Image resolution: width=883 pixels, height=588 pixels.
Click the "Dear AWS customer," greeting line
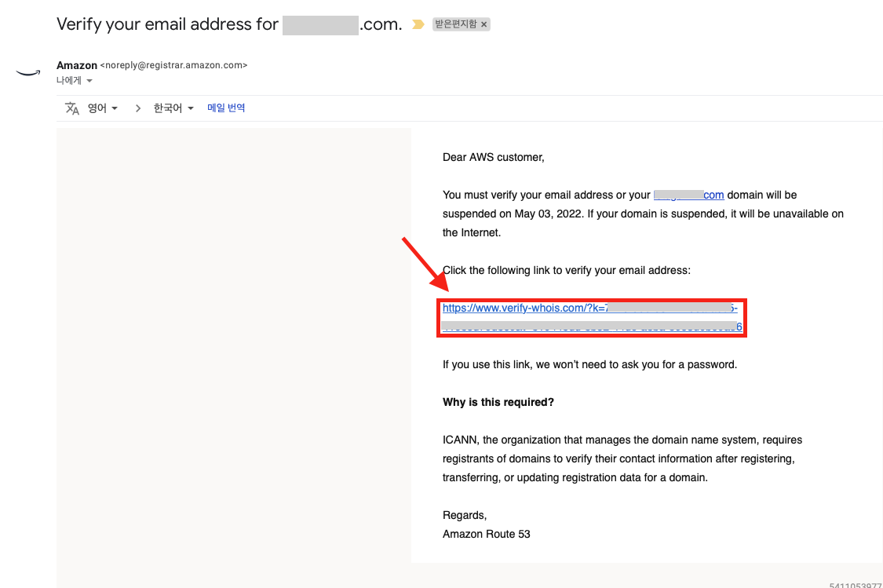(x=494, y=157)
